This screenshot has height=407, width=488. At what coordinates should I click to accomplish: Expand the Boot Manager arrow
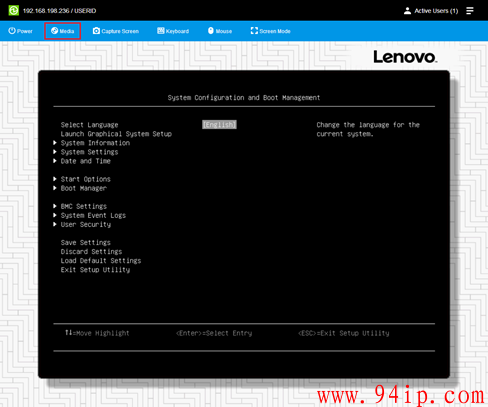55,188
